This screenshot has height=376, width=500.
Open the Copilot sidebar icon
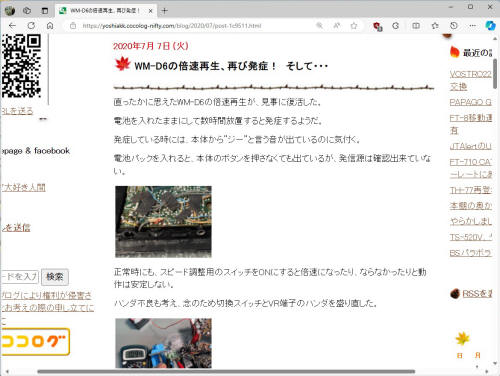point(490,26)
